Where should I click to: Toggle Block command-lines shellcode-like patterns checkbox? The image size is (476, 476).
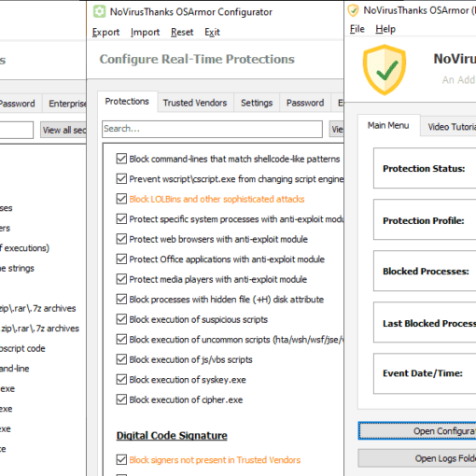point(121,159)
